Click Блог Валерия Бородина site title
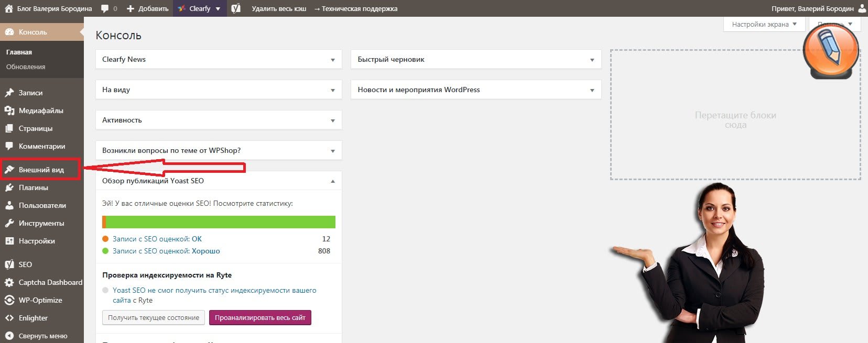Image resolution: width=868 pixels, height=343 pixels. click(55, 9)
